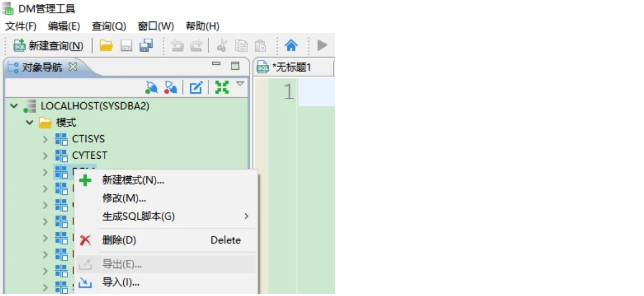
Task: Choose 删除(D) from context menu
Action: (x=166, y=240)
